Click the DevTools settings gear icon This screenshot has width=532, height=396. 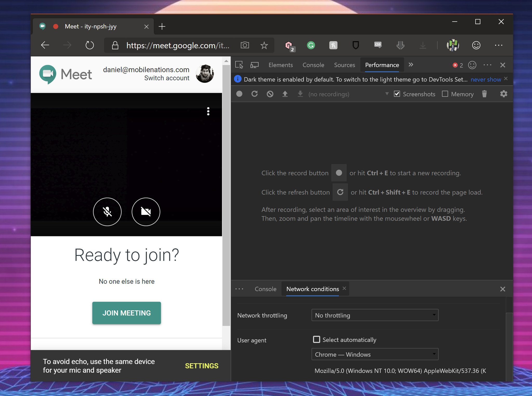tap(504, 94)
